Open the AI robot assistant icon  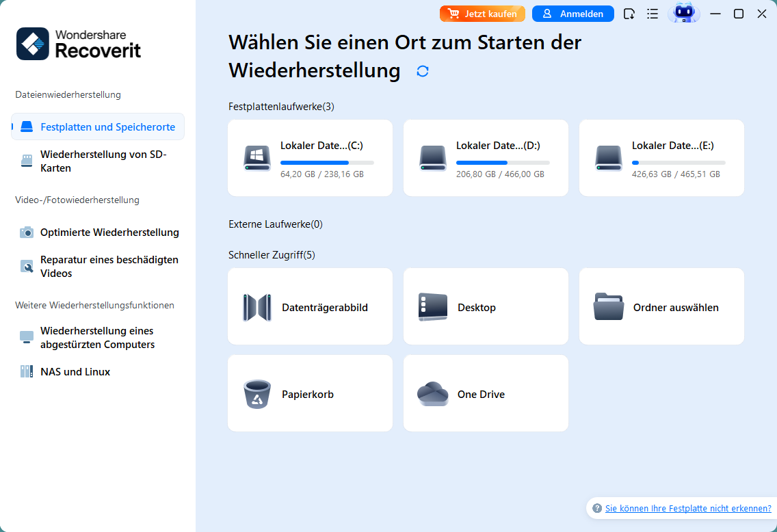tap(684, 14)
